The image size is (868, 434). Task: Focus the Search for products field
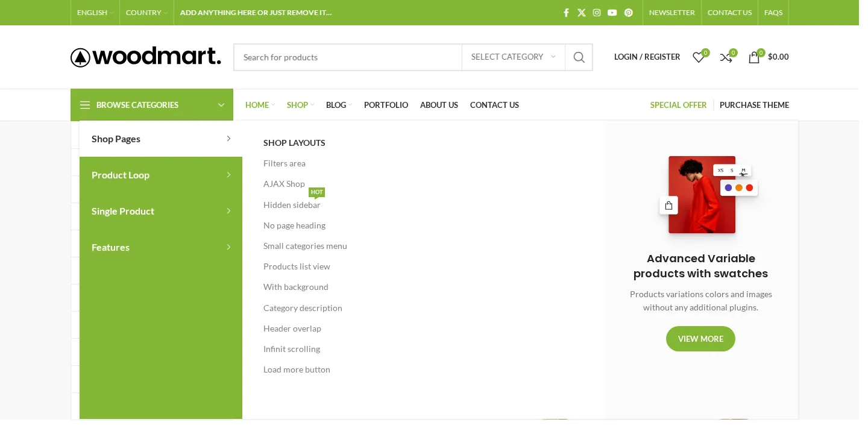(348, 57)
